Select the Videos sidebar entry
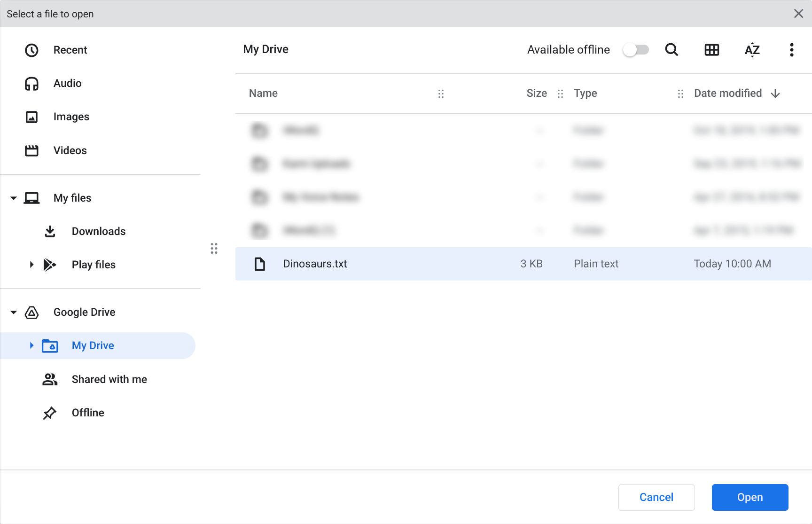The image size is (812, 524). [x=70, y=150]
